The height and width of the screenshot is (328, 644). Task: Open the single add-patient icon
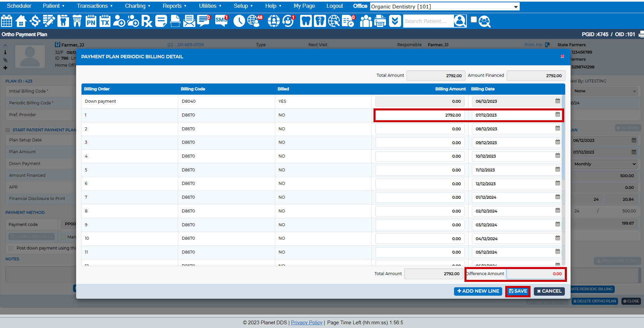click(x=119, y=21)
